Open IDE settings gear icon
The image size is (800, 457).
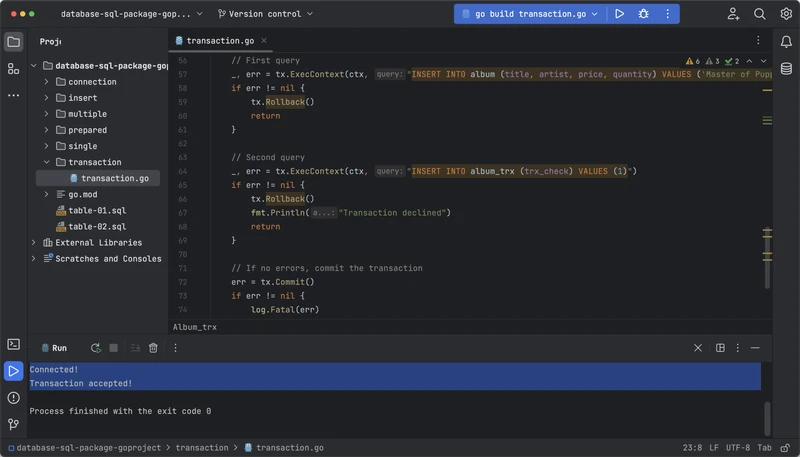click(784, 14)
